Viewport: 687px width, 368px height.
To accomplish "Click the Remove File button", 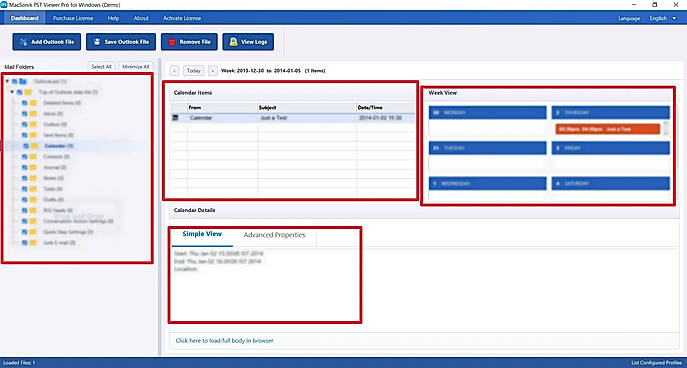I will (189, 42).
